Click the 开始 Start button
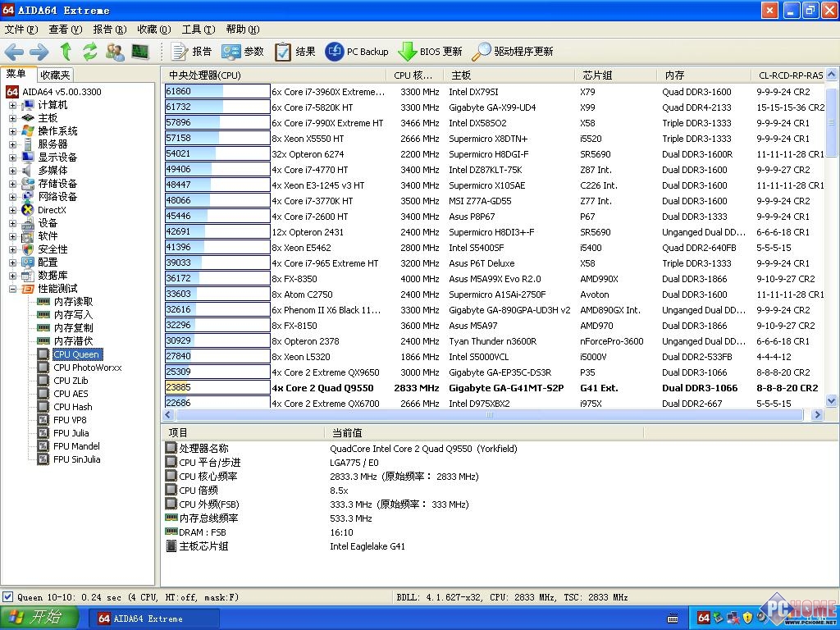Viewport: 840px width, 630px height. tap(40, 618)
